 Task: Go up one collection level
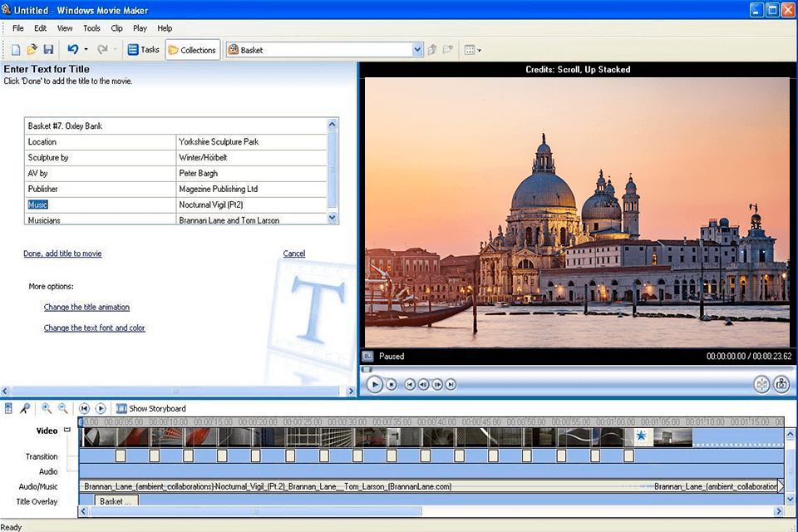tap(432, 49)
